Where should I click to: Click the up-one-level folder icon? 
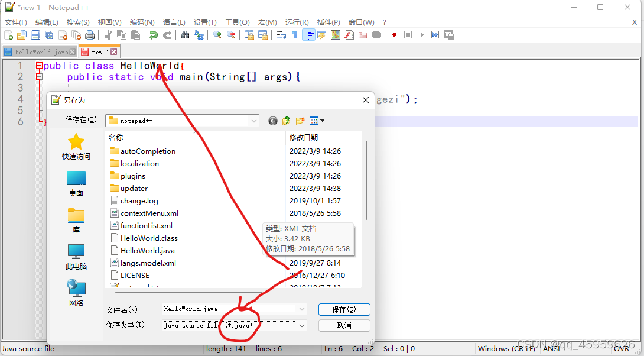click(287, 121)
